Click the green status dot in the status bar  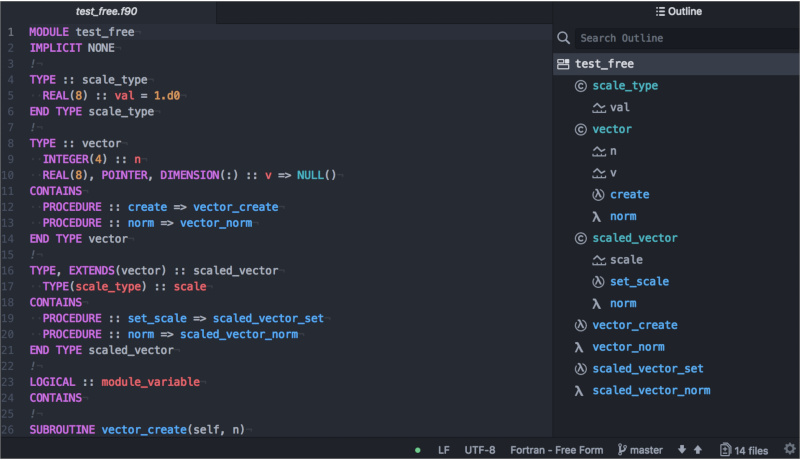(418, 450)
